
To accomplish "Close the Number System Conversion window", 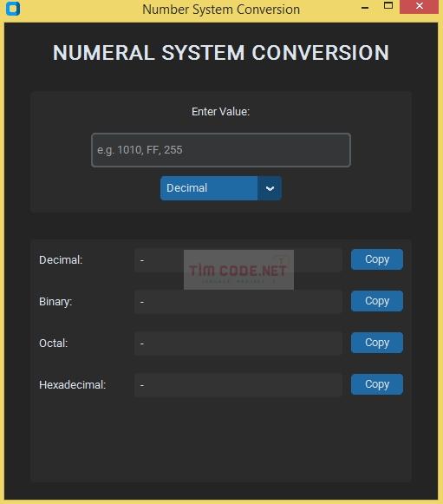I will coord(420,6).
